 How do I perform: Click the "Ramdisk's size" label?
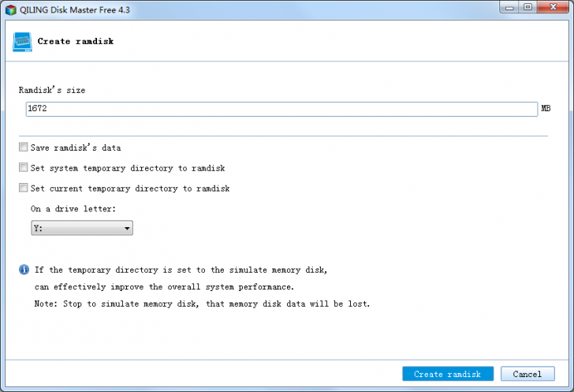click(52, 90)
